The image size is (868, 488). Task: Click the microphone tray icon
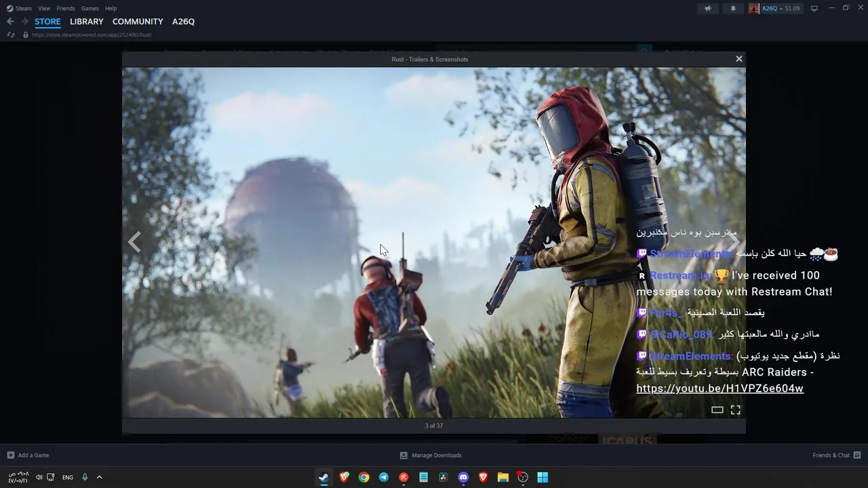(85, 477)
